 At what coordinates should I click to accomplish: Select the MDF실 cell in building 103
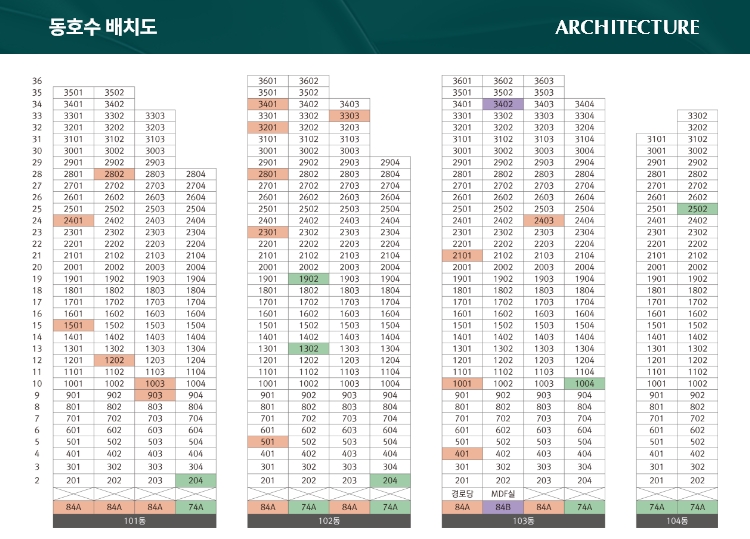coord(503,494)
